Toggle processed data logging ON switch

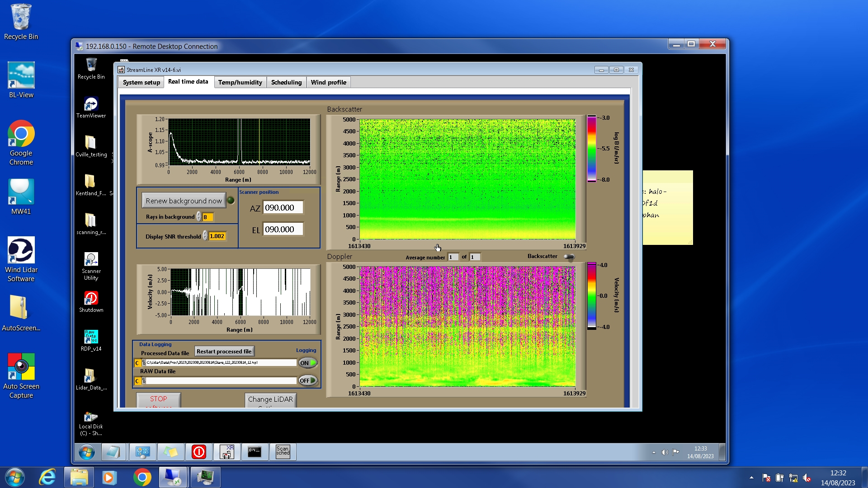click(308, 363)
